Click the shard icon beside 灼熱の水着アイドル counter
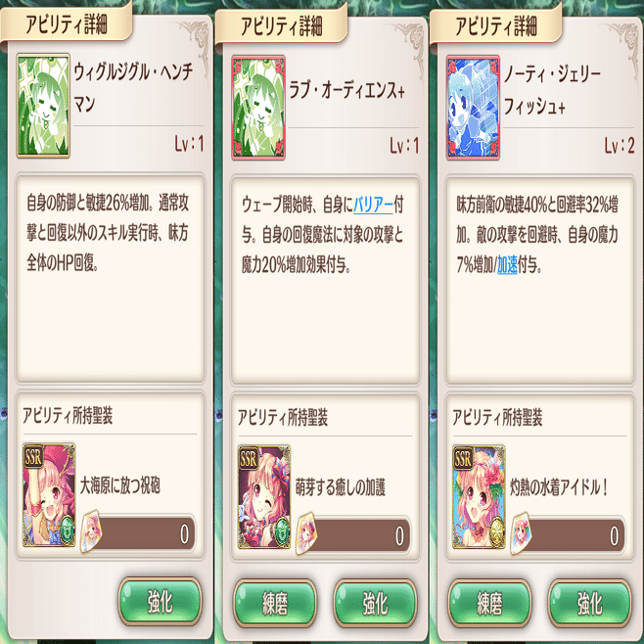 pos(522,534)
